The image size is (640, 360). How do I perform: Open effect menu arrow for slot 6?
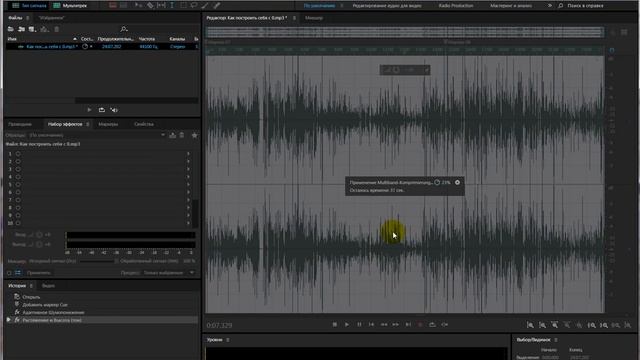pyautogui.click(x=188, y=192)
